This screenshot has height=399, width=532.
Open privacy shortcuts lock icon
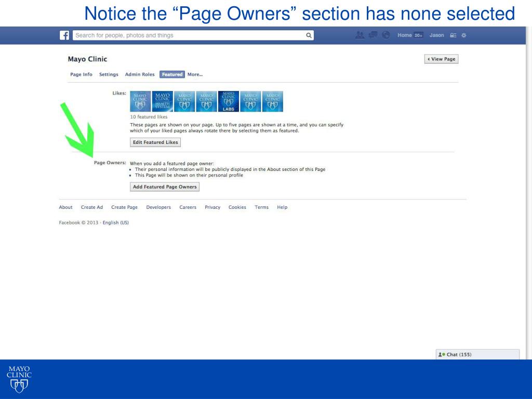click(x=453, y=35)
